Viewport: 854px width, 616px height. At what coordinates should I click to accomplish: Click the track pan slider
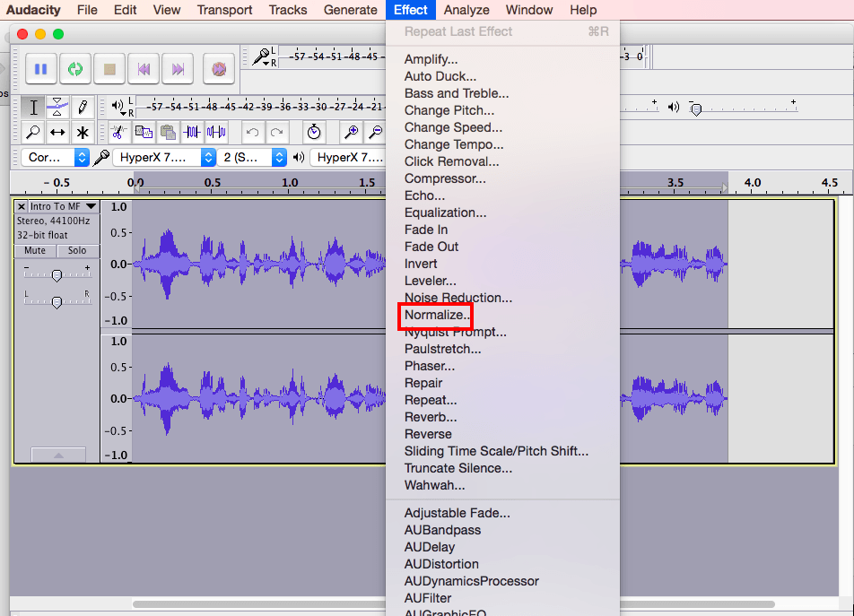click(57, 302)
